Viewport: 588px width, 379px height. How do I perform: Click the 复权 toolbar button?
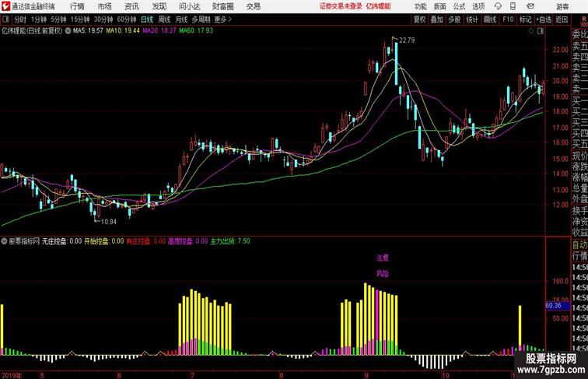pyautogui.click(x=420, y=19)
